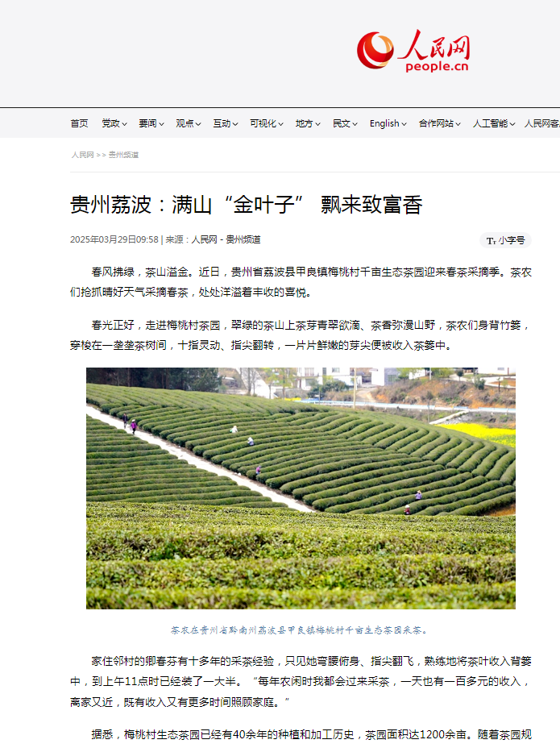Expand the English dropdown menu
This screenshot has width=560, height=748.
[x=388, y=123]
